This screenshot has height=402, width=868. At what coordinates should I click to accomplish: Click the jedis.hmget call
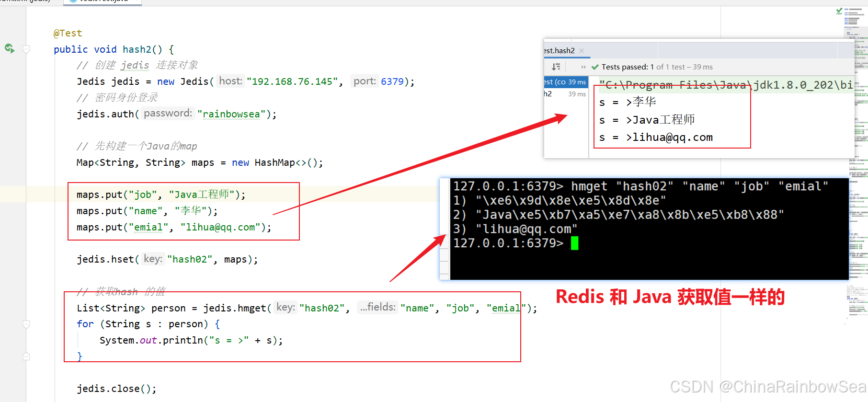(235, 308)
